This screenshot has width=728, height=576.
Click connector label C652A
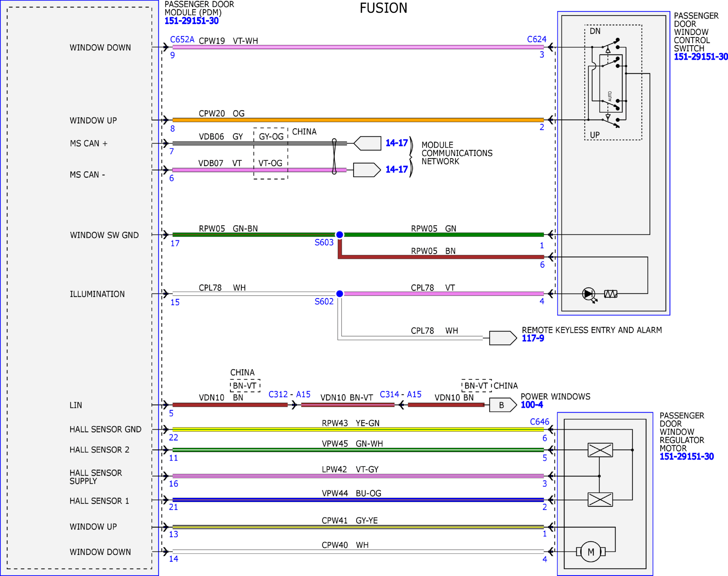tap(182, 40)
